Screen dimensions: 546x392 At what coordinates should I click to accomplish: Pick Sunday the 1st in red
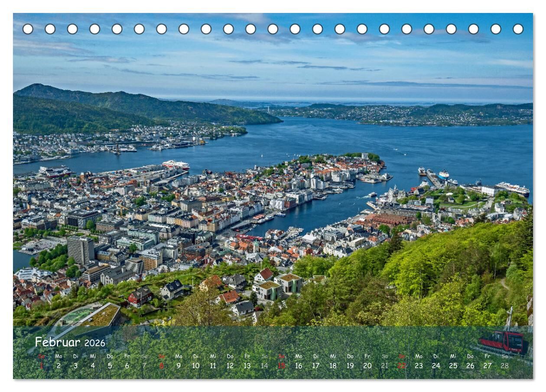point(42,366)
